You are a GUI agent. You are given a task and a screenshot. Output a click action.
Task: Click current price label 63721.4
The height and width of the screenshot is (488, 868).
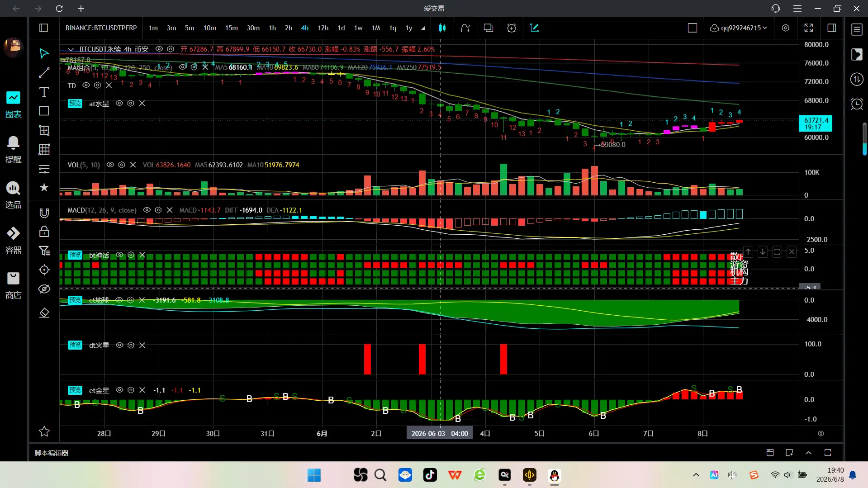pyautogui.click(x=816, y=123)
